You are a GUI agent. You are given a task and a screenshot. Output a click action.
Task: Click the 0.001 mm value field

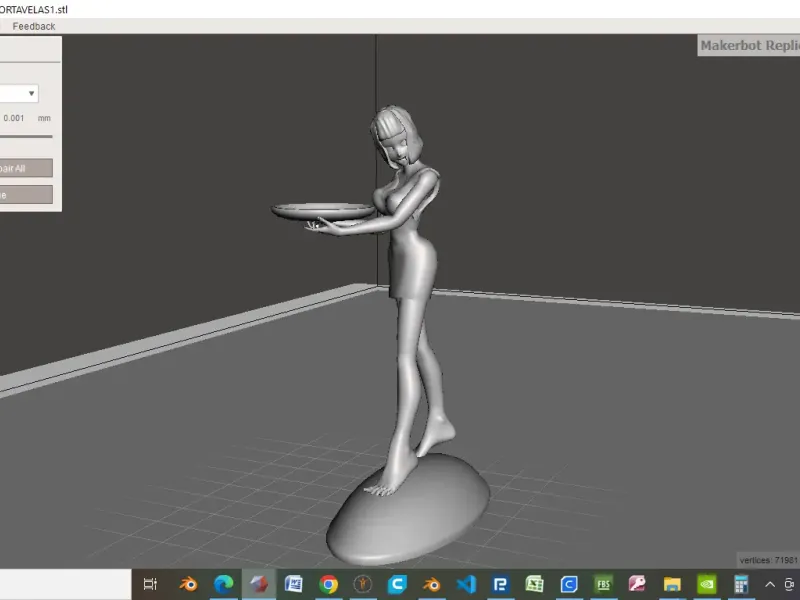14,118
